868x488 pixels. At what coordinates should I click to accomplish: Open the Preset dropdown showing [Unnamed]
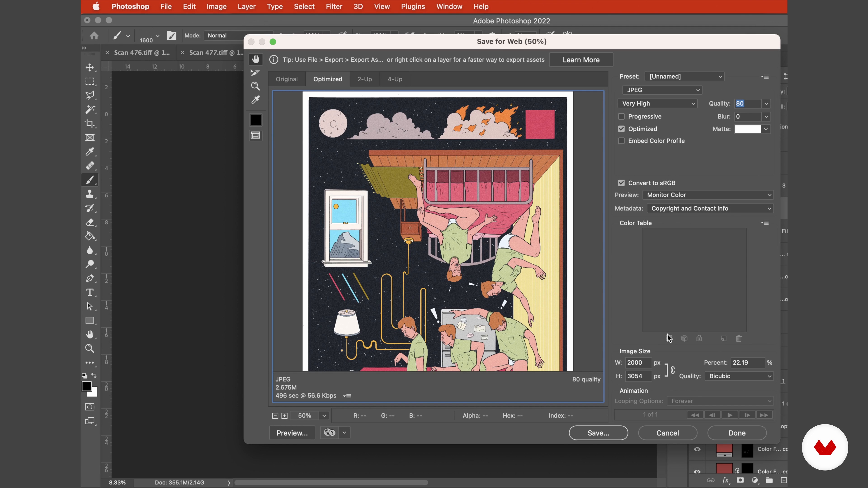(684, 76)
